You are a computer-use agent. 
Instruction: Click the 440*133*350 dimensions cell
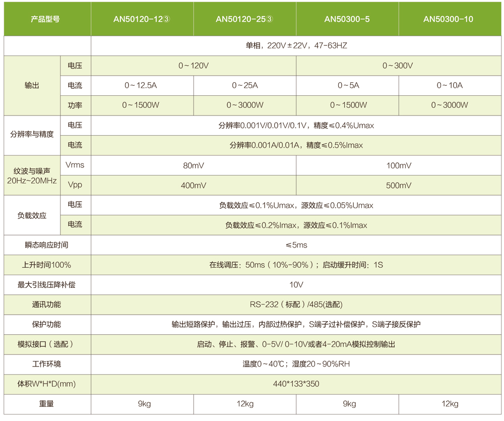click(x=297, y=384)
